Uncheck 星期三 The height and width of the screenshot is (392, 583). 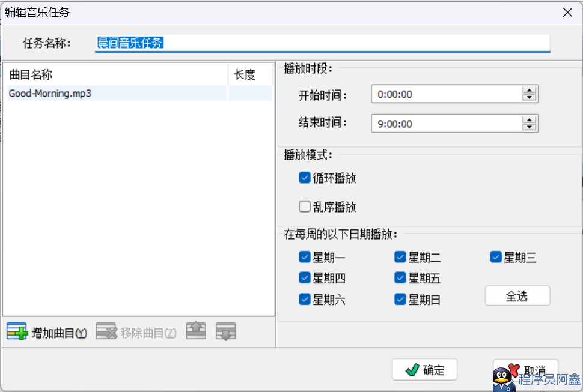[x=496, y=257]
